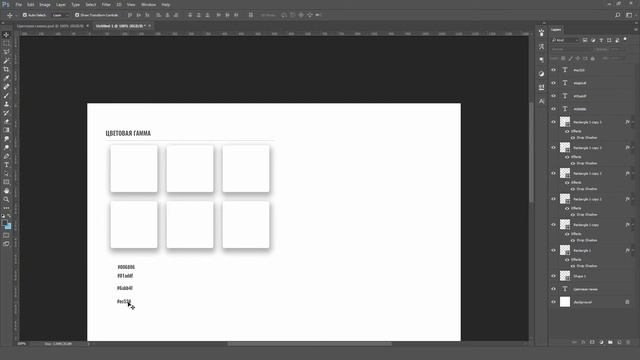Open the Layers panel options menu
Viewport: 640px width, 360px height.
[636, 29]
